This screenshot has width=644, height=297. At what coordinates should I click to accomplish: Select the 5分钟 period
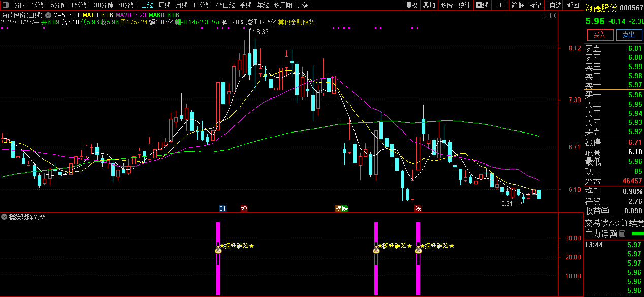(58, 5)
